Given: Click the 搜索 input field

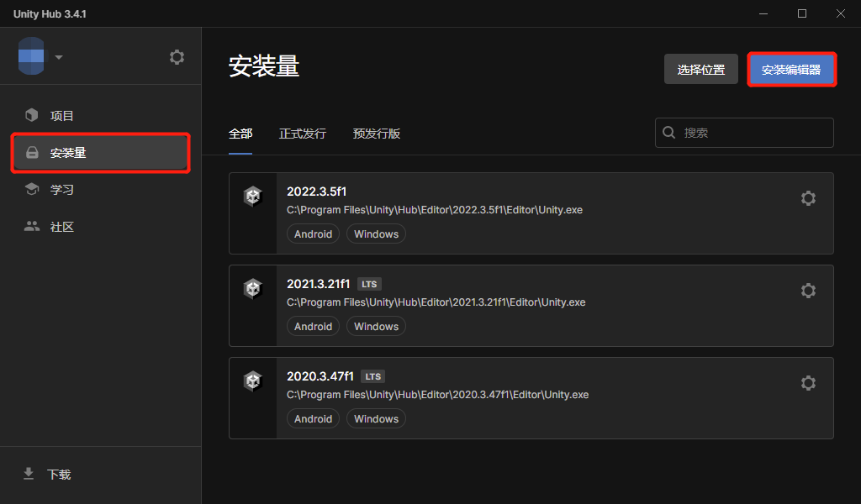Looking at the screenshot, I should [x=744, y=133].
